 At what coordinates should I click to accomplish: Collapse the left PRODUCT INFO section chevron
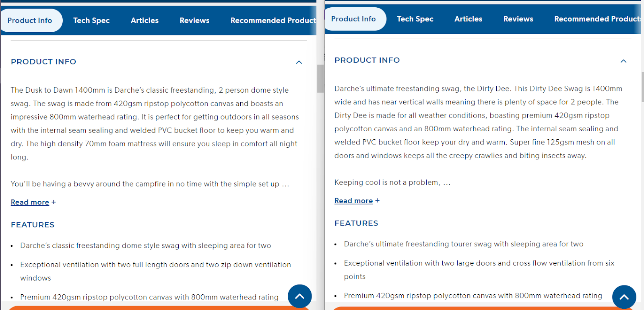299,62
